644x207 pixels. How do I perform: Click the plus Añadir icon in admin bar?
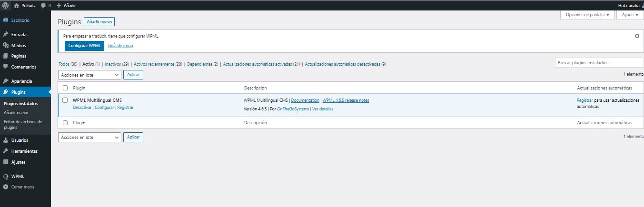(59, 5)
